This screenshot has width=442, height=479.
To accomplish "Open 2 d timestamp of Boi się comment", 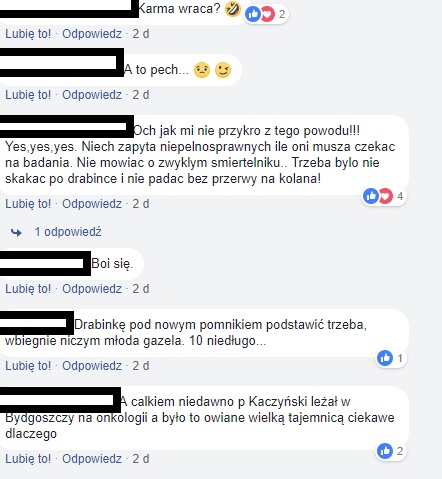I will (141, 288).
